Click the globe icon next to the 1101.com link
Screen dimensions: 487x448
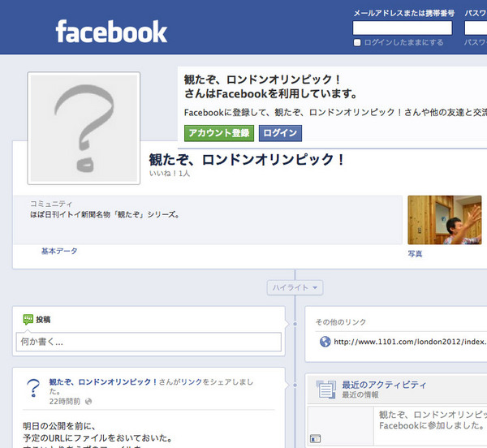pyautogui.click(x=325, y=342)
